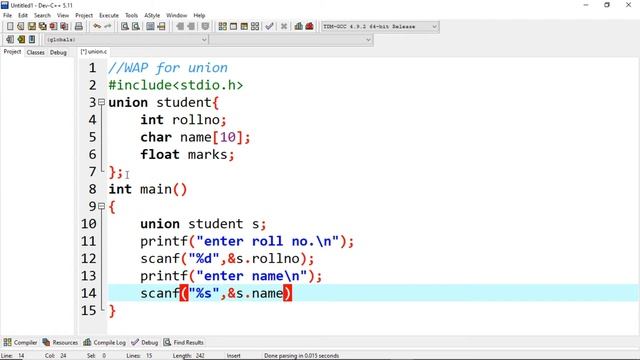Open the Compiler bottom panel tab

(x=20, y=342)
